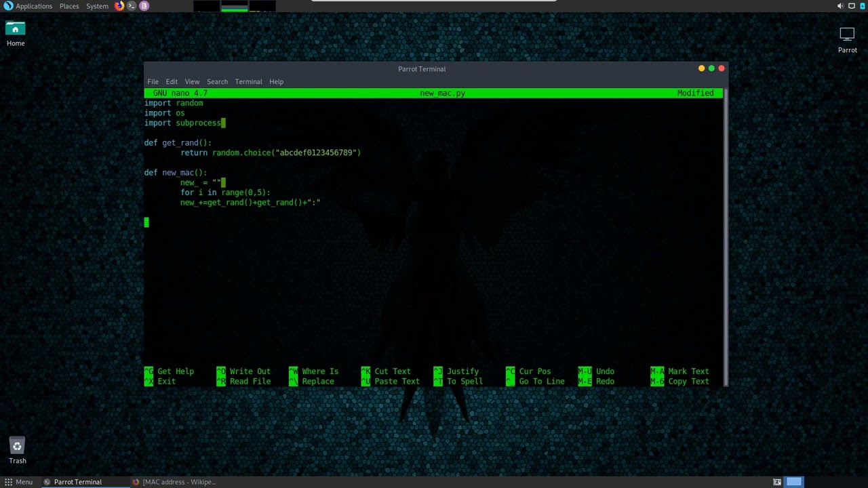This screenshot has height=488, width=868.
Task: Click the new_mac.py filename in nano header
Action: 442,93
